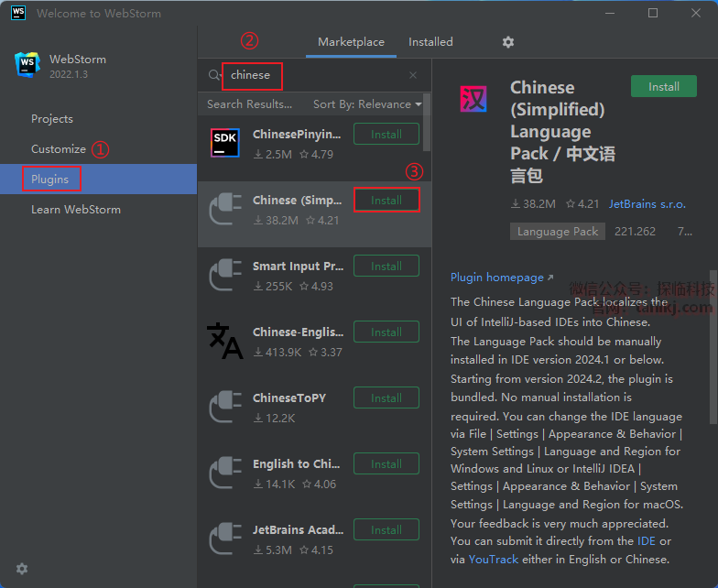
Task: Click the JetBrains Acad... plugin icon
Action: point(225,539)
